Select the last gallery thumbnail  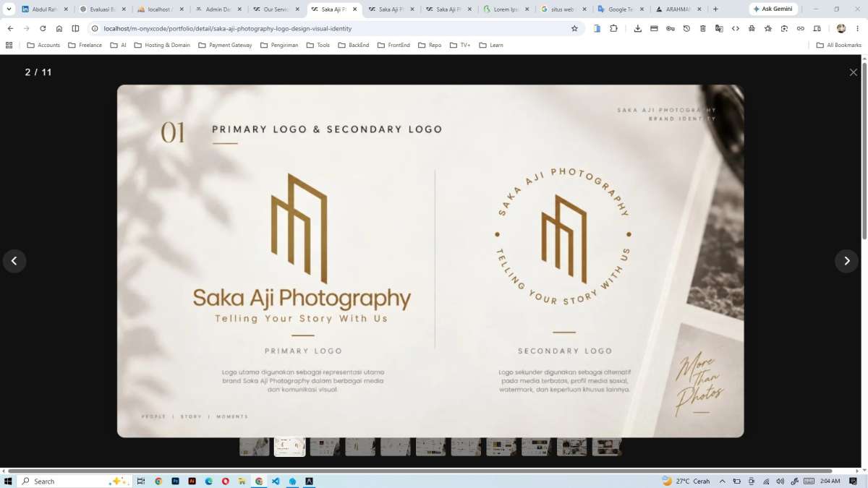607,448
